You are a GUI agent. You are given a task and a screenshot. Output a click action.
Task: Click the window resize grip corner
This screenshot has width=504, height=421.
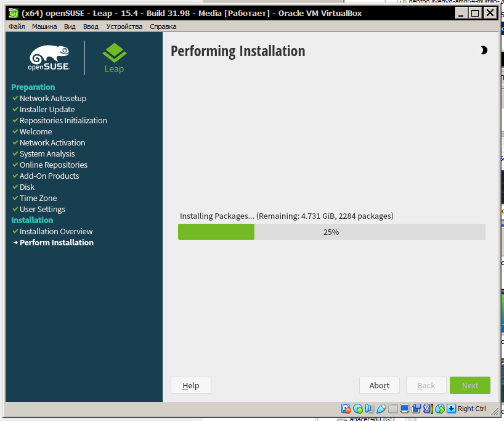coord(494,411)
